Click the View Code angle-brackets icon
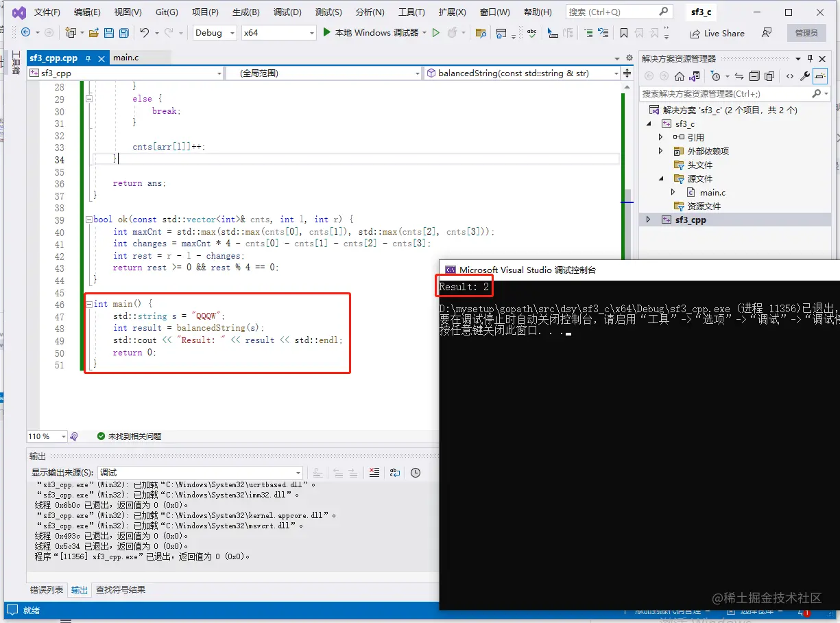840x623 pixels. coord(789,75)
